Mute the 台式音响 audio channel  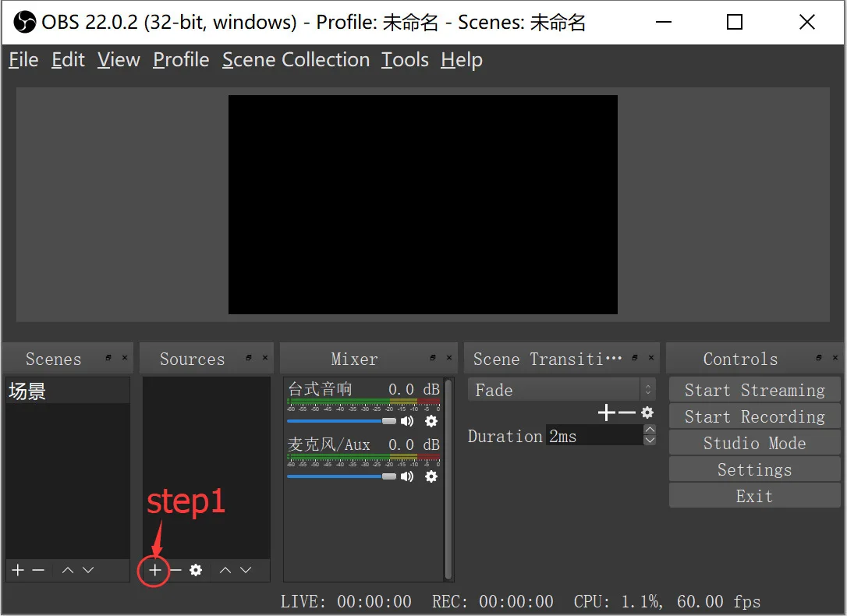click(x=407, y=421)
